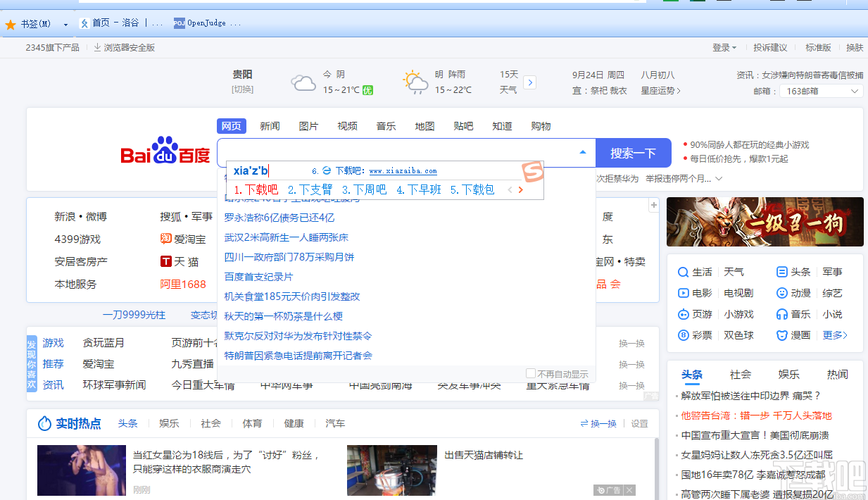
Task: Click the Sogou input method logo
Action: coord(532,173)
